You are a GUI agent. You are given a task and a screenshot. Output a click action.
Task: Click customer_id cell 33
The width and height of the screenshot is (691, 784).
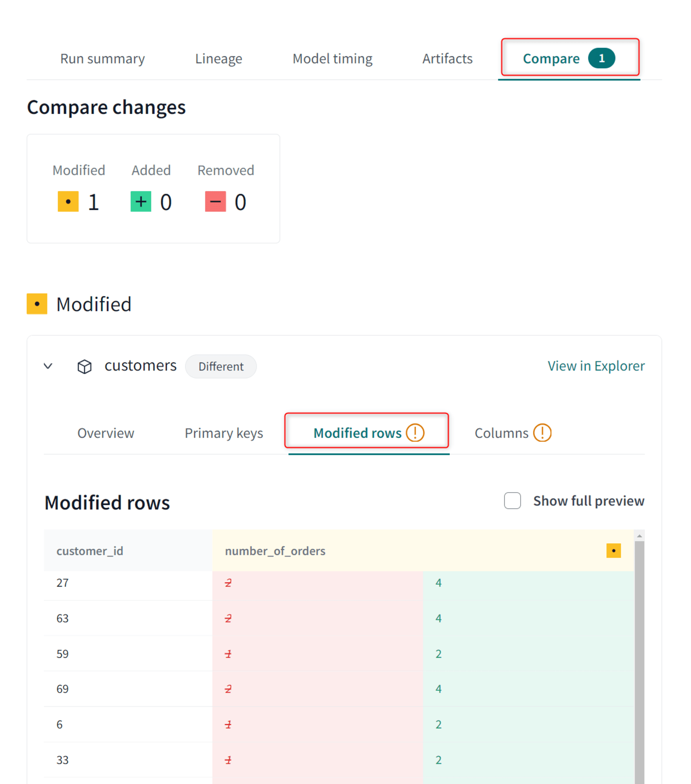click(128, 760)
